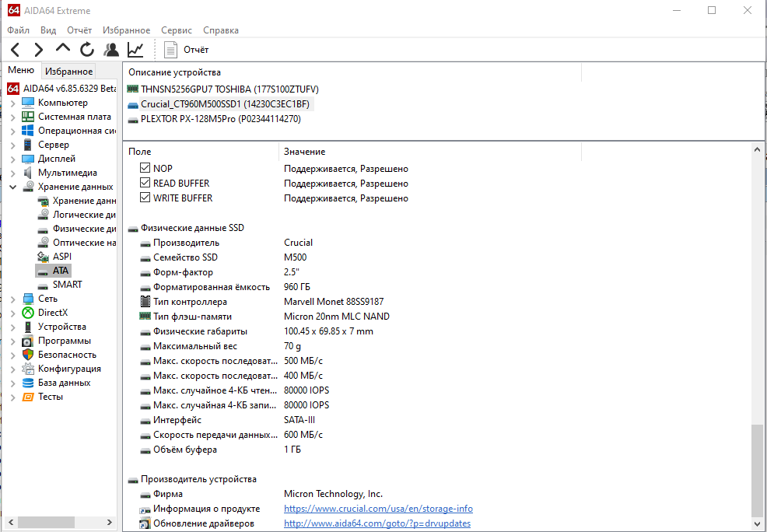The image size is (767, 532).
Task: Click the Сеть network icon
Action: pyautogui.click(x=28, y=299)
